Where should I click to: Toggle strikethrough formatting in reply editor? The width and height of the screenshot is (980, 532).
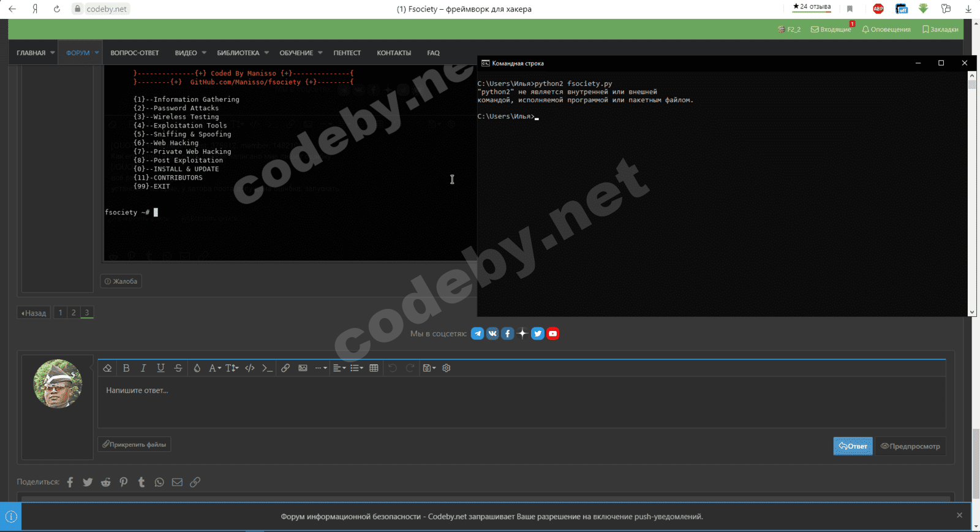tap(178, 368)
